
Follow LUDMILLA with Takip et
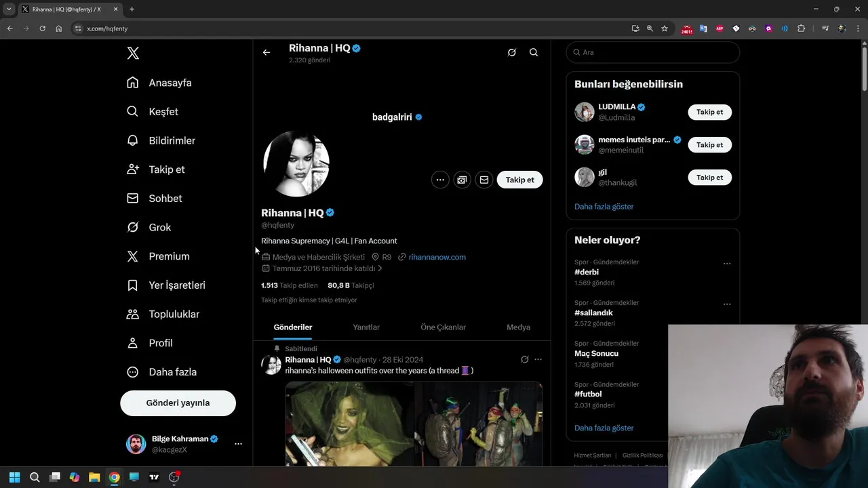pos(710,112)
